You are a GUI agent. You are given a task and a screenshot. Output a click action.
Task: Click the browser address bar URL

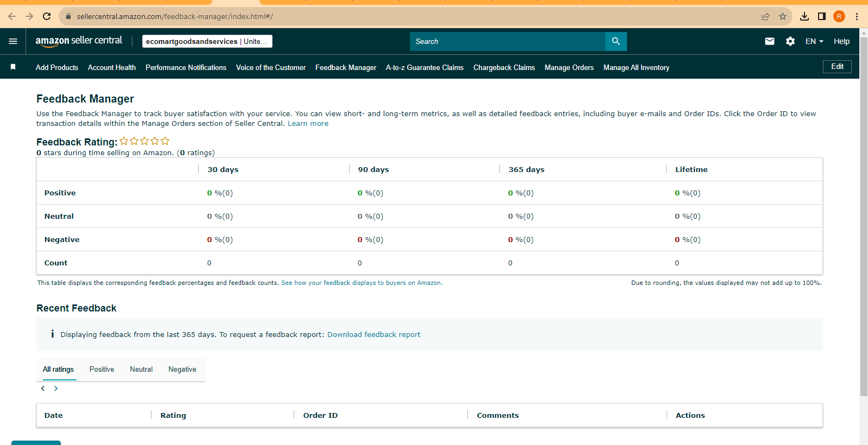coord(175,16)
